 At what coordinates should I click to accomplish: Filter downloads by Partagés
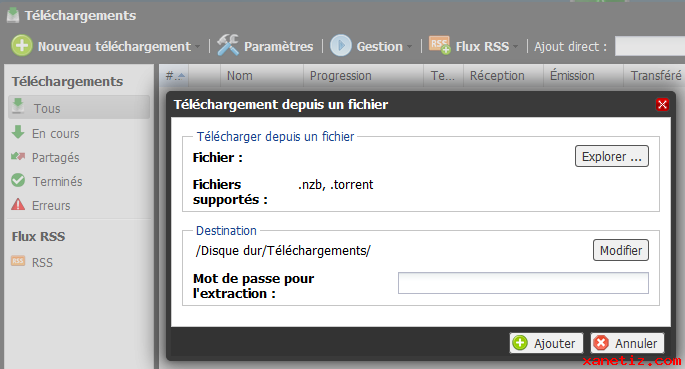click(55, 158)
